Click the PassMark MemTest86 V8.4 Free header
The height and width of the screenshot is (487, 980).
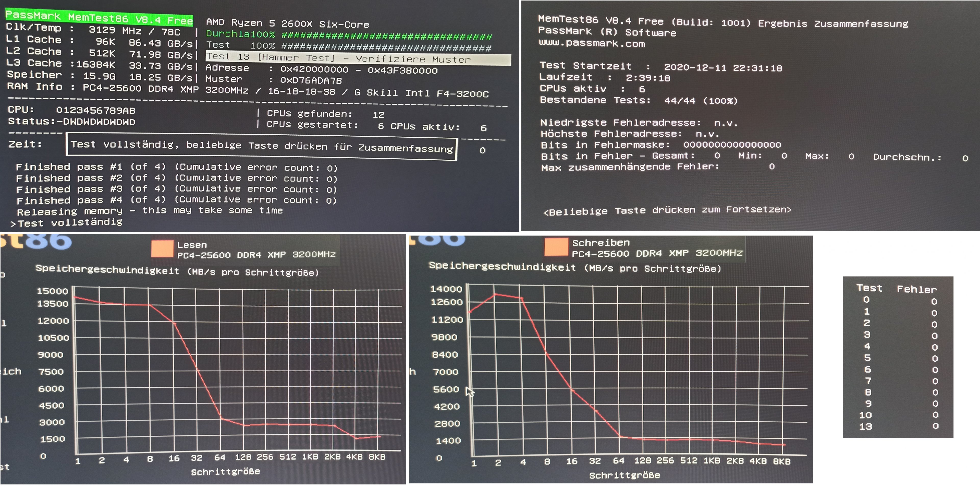[x=99, y=18]
